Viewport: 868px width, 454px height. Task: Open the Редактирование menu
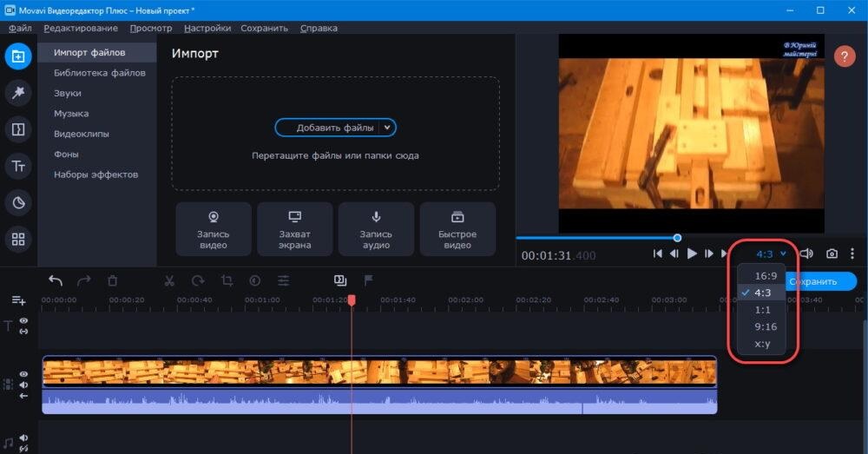pos(81,28)
